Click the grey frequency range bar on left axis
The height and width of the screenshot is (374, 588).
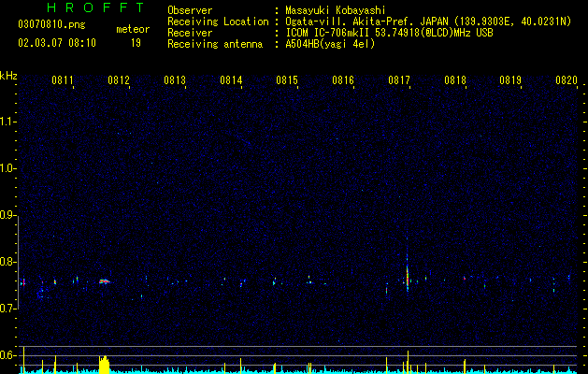click(x=18, y=262)
